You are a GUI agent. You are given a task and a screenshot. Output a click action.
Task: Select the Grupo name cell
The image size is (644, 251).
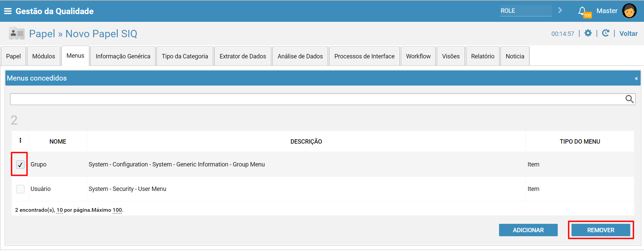39,164
